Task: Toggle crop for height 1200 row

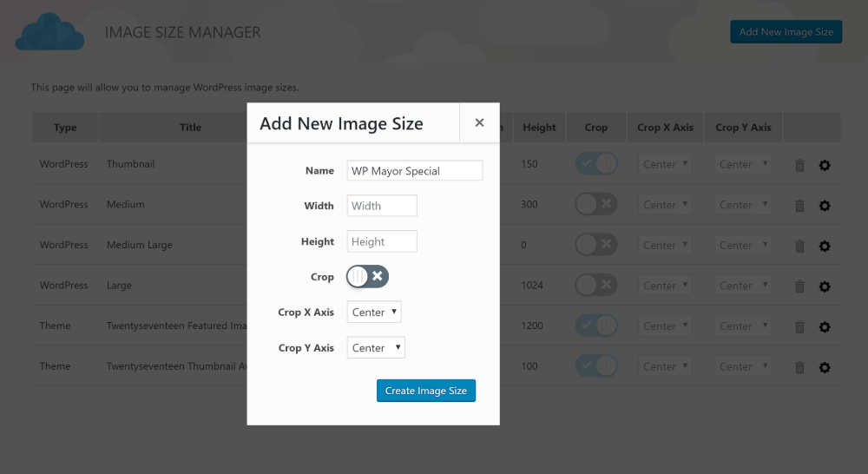Action: pos(596,325)
